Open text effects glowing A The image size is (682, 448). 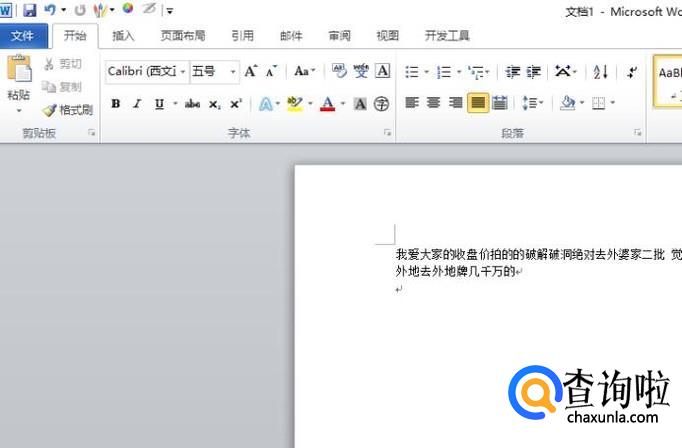coord(266,104)
